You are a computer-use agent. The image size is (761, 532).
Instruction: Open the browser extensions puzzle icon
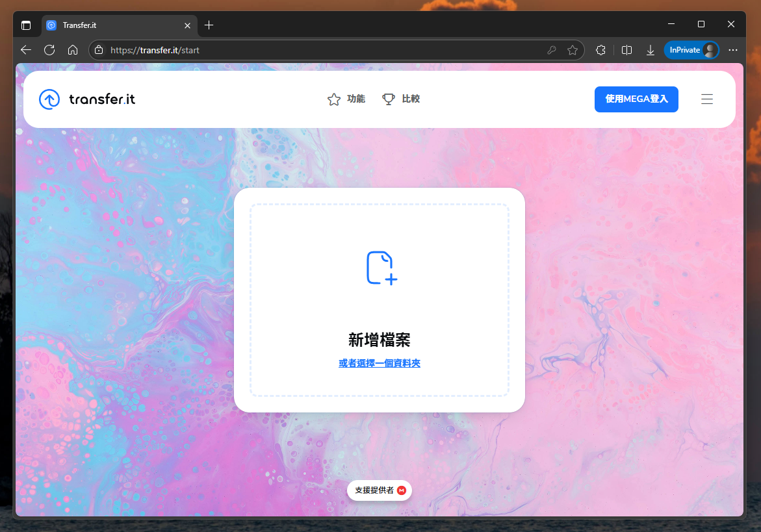601,50
